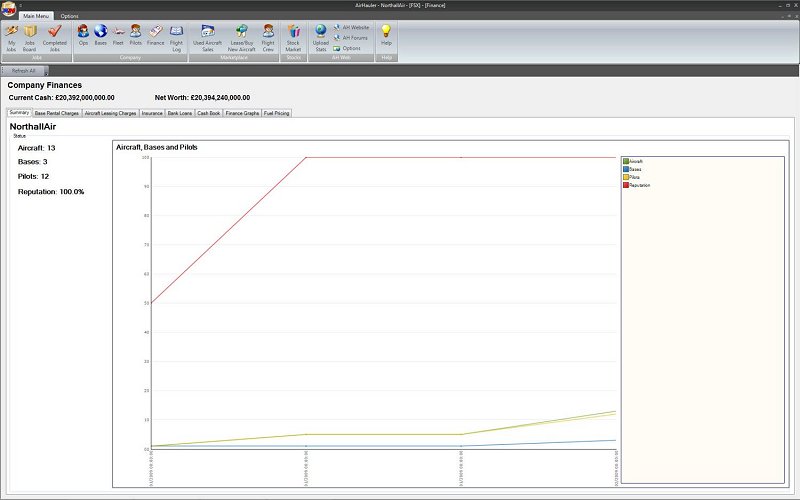The width and height of the screenshot is (800, 500).
Task: Click the green Aircraft legend swatch
Action: 626,161
